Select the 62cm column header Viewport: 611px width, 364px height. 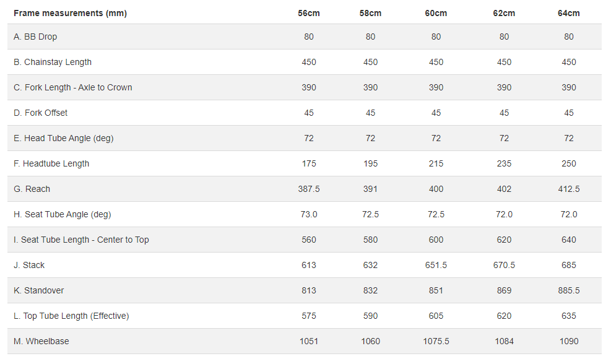click(x=505, y=13)
